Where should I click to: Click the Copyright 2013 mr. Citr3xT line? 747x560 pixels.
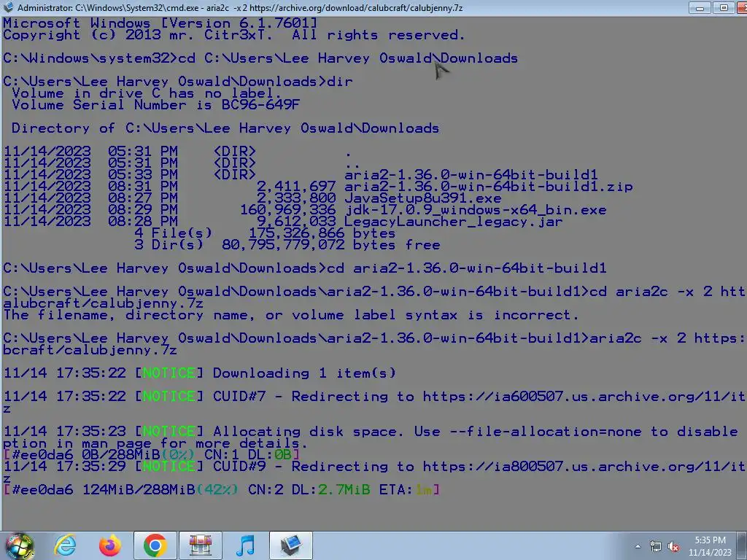click(234, 35)
